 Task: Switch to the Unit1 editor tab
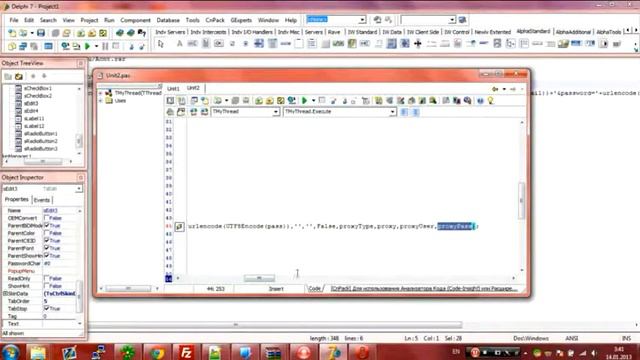coord(173,89)
